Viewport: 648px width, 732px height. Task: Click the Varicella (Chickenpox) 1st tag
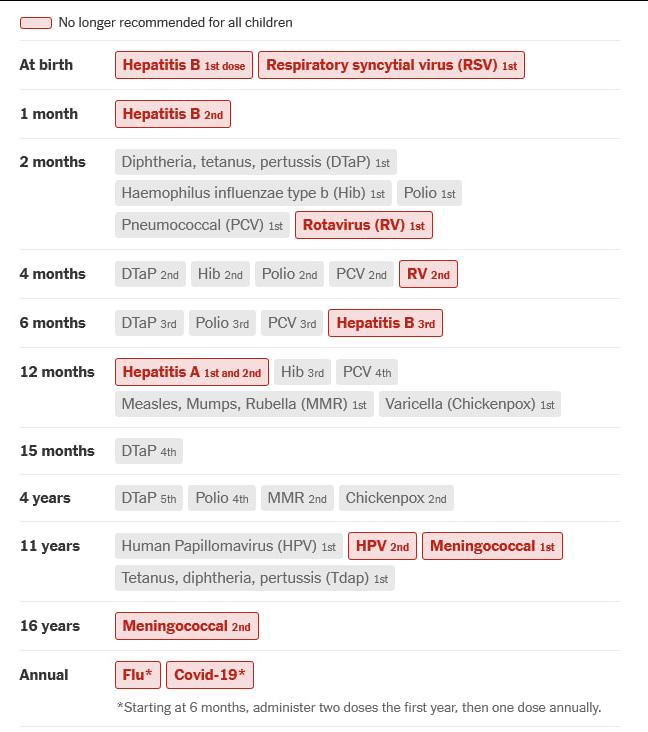(x=469, y=404)
